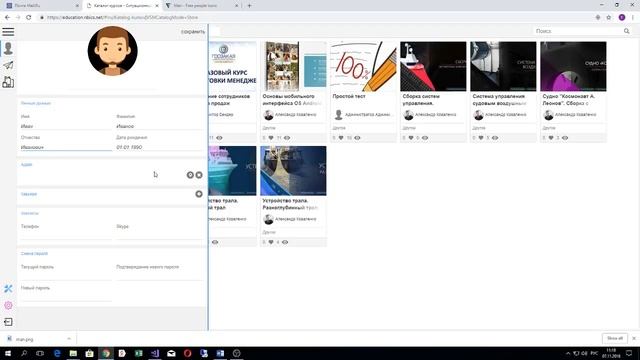Change the profile avatar picture

pos(113,51)
